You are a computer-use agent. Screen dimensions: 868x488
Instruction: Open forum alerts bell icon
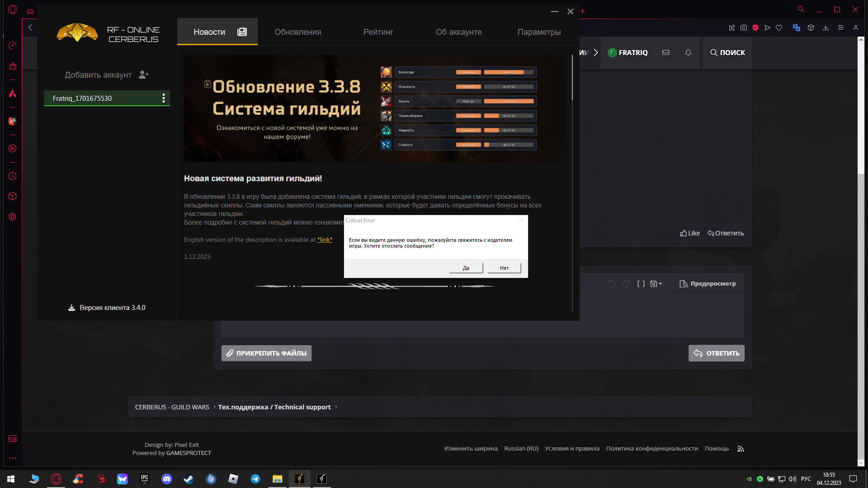click(x=688, y=53)
